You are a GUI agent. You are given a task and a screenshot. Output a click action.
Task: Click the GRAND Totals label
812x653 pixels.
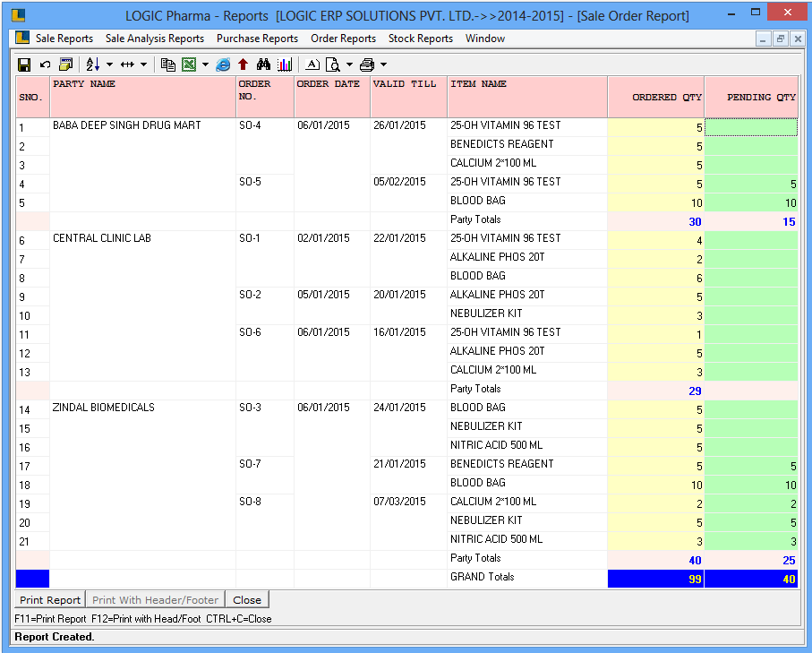[483, 577]
